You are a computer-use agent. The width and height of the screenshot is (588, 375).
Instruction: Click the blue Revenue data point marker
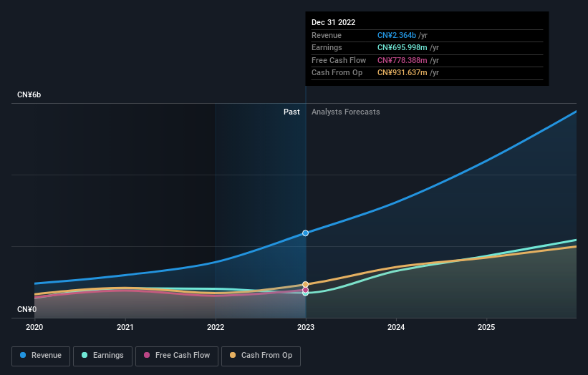point(306,233)
